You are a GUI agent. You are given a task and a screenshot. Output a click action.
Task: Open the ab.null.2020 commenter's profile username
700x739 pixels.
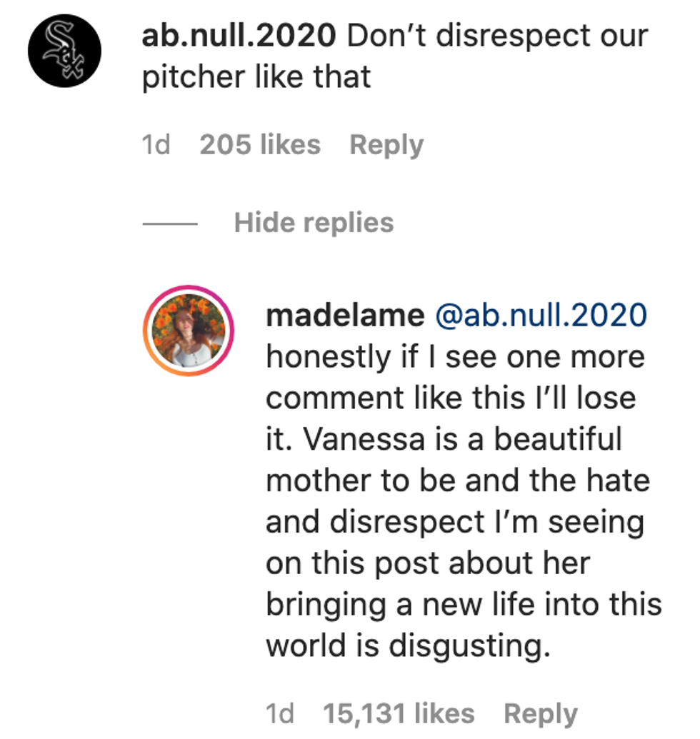[239, 36]
